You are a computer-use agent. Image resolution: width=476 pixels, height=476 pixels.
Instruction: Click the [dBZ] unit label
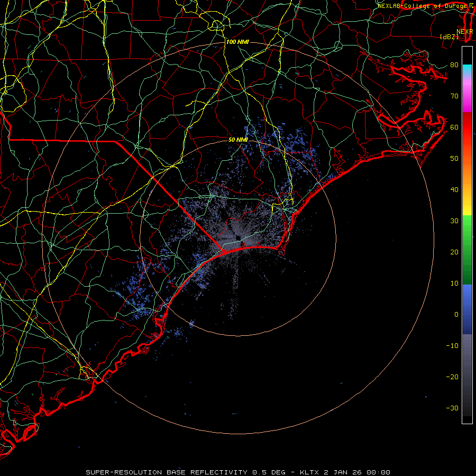[x=449, y=37]
